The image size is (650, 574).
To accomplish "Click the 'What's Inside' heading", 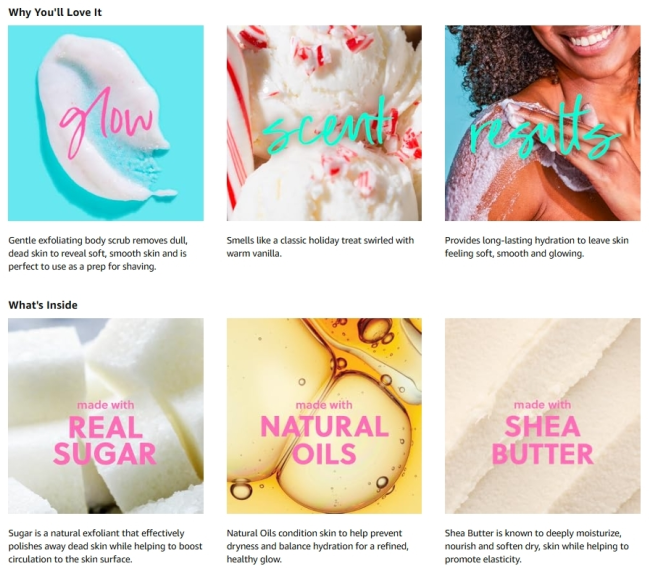I will click(x=43, y=305).
